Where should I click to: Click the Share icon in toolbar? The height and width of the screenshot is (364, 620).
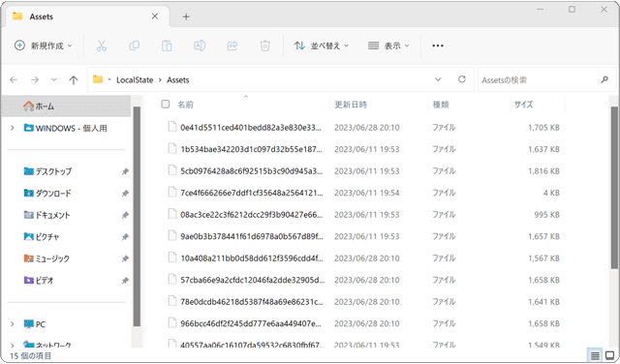(x=232, y=45)
